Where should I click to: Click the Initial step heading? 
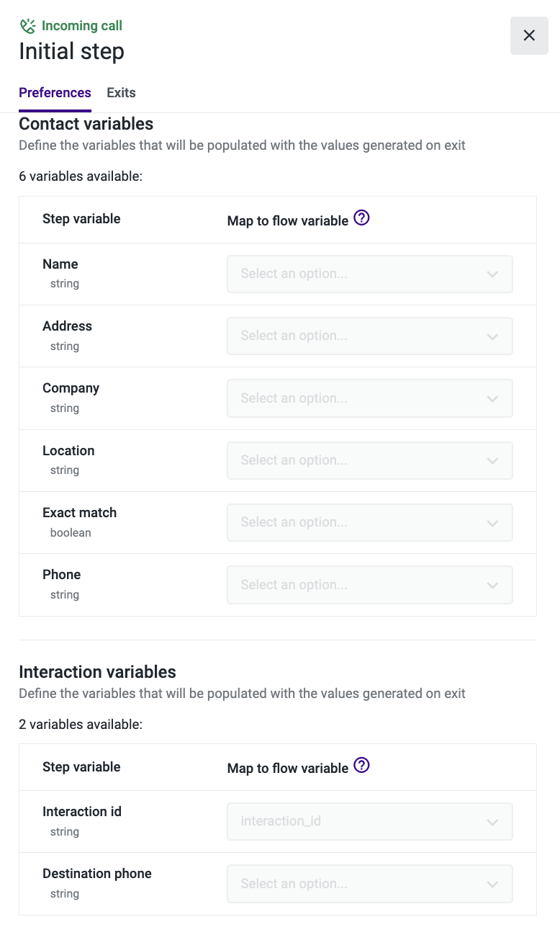(71, 51)
